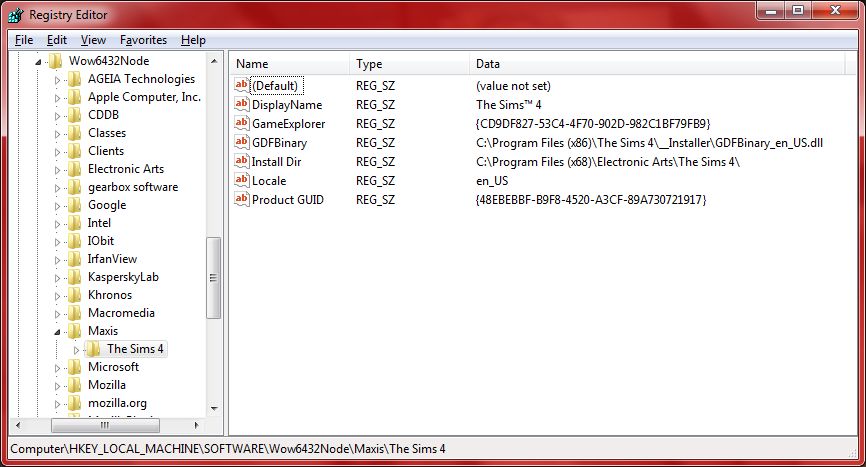The image size is (866, 467).
Task: Expand the AGEIA Technologies key
Action: click(x=57, y=80)
